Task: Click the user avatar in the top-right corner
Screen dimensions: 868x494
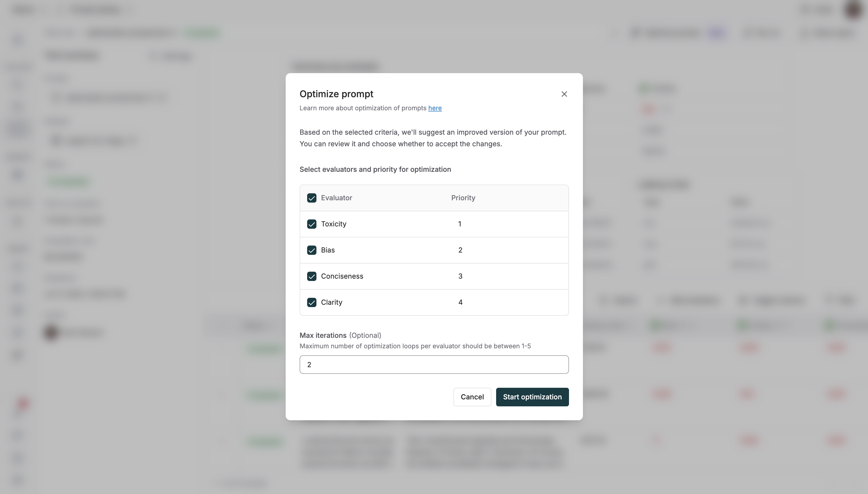Action: [853, 10]
